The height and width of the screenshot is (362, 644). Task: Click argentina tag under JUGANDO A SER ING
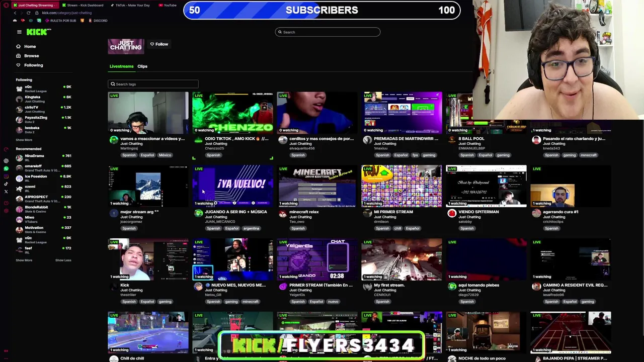(251, 228)
